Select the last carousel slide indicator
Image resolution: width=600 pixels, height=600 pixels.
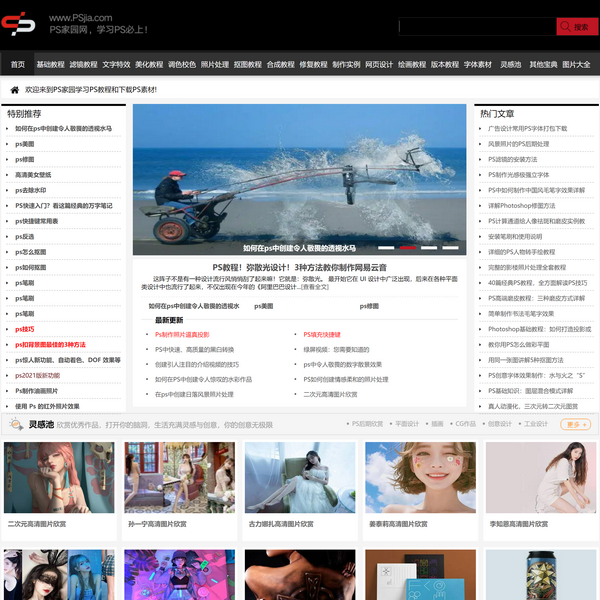[x=451, y=247]
